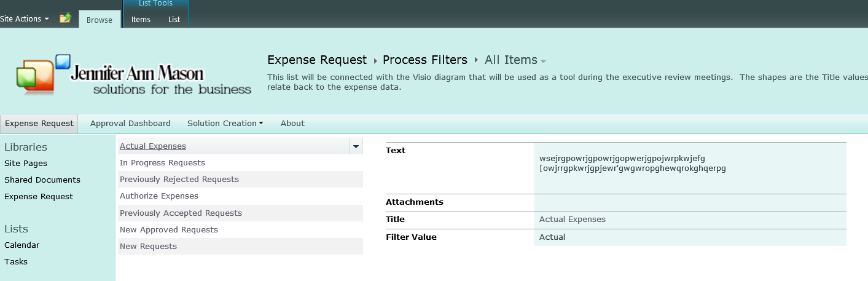Go to the About page in navigation
This screenshot has width=868, height=281.
[x=292, y=124]
